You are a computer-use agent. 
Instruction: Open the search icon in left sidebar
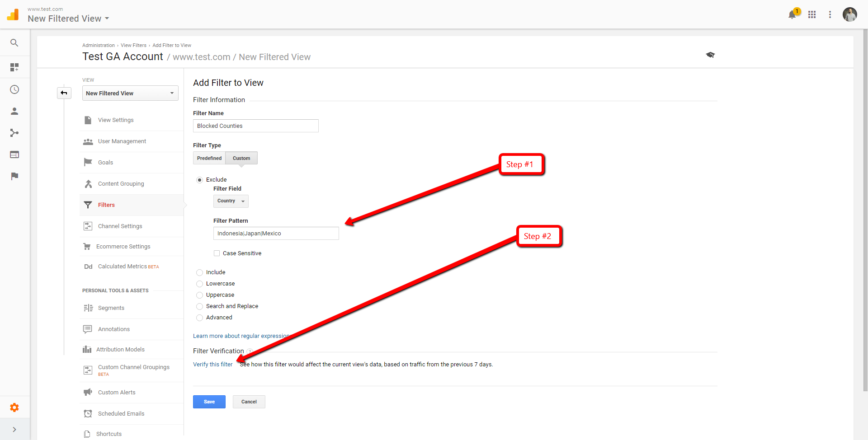tap(14, 43)
